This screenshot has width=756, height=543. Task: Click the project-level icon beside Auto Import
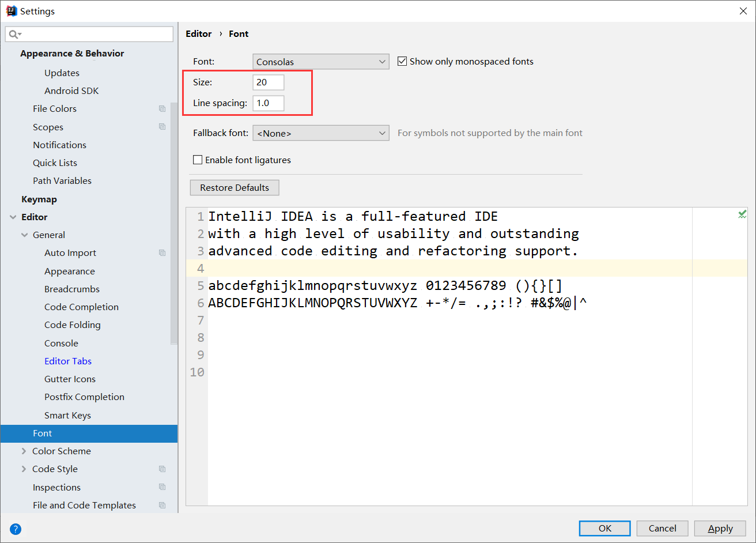(x=162, y=252)
